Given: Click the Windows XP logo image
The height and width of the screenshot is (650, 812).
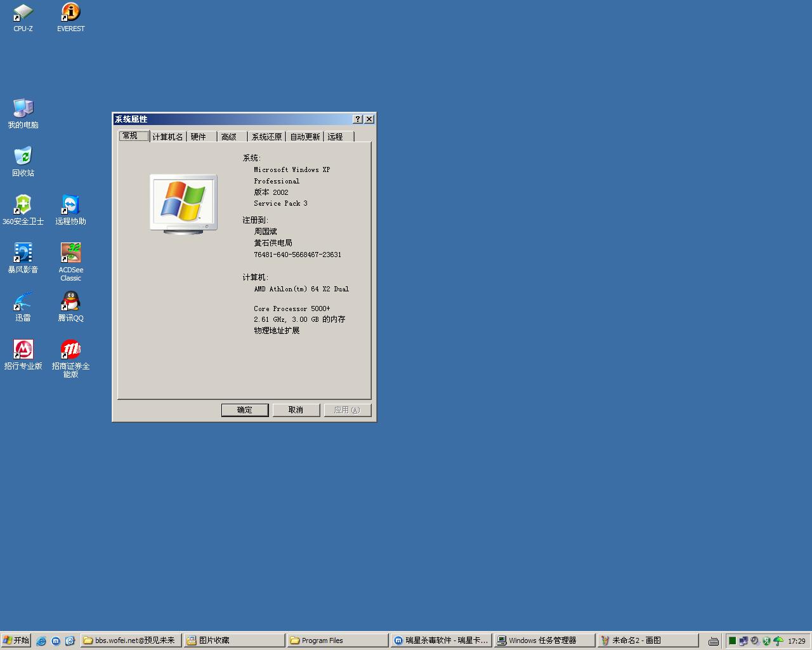Looking at the screenshot, I should coord(183,204).
